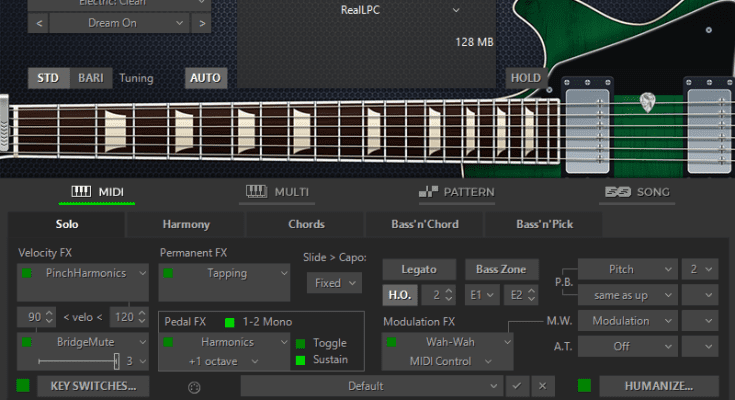This screenshot has height=400, width=735.
Task: Switch the AUTO tuning button
Action: click(205, 77)
